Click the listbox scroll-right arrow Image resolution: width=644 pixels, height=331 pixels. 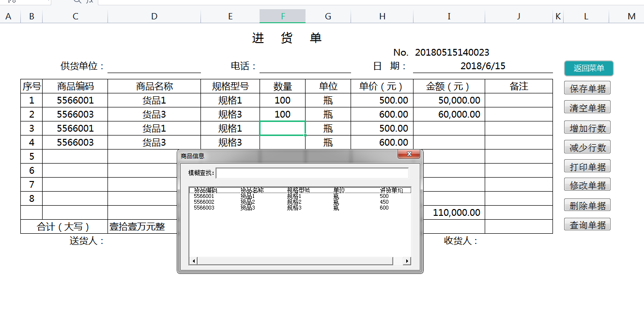click(407, 261)
